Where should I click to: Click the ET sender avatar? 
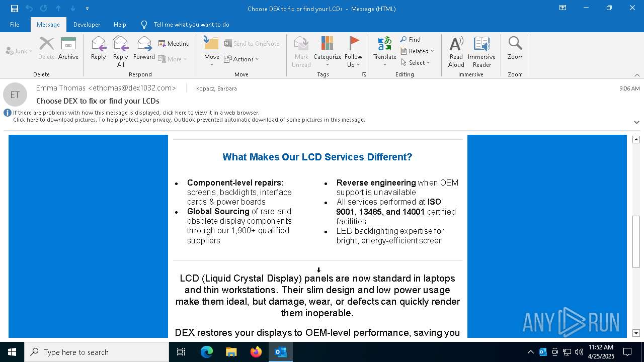15,95
